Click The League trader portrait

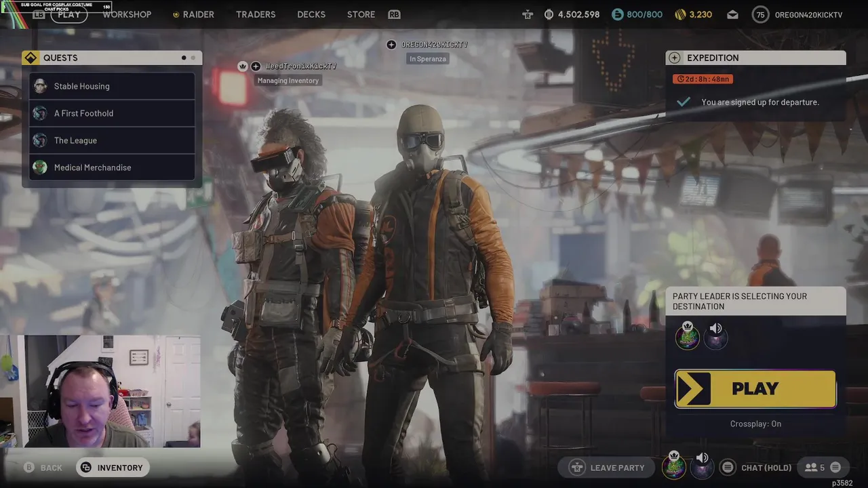point(40,140)
